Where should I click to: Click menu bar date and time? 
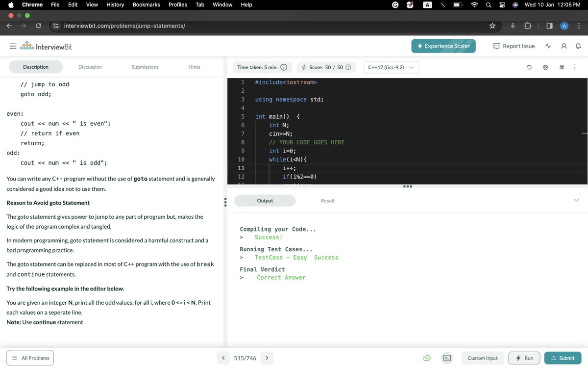[552, 4]
